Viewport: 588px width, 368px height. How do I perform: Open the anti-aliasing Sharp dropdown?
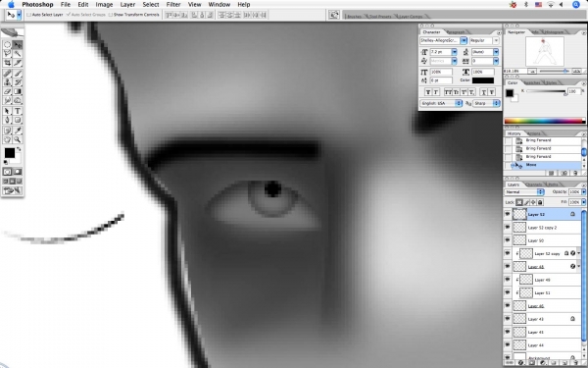(x=487, y=103)
